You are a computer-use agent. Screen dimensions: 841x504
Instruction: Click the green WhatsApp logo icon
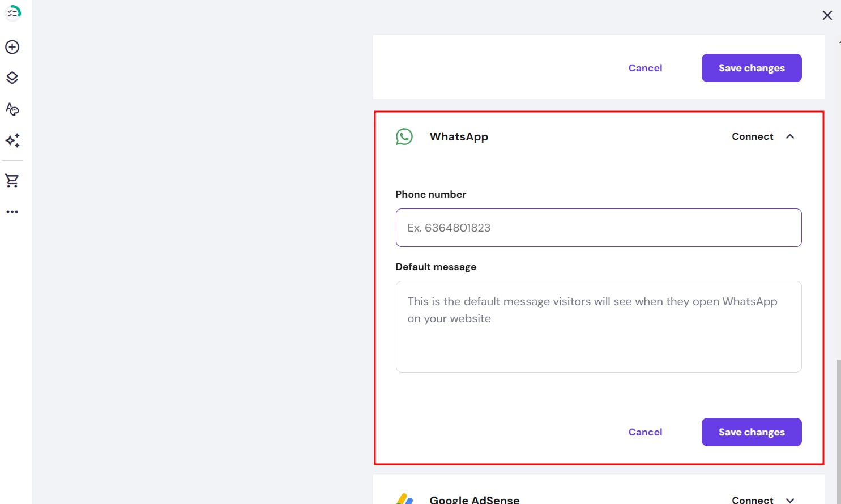tap(404, 136)
